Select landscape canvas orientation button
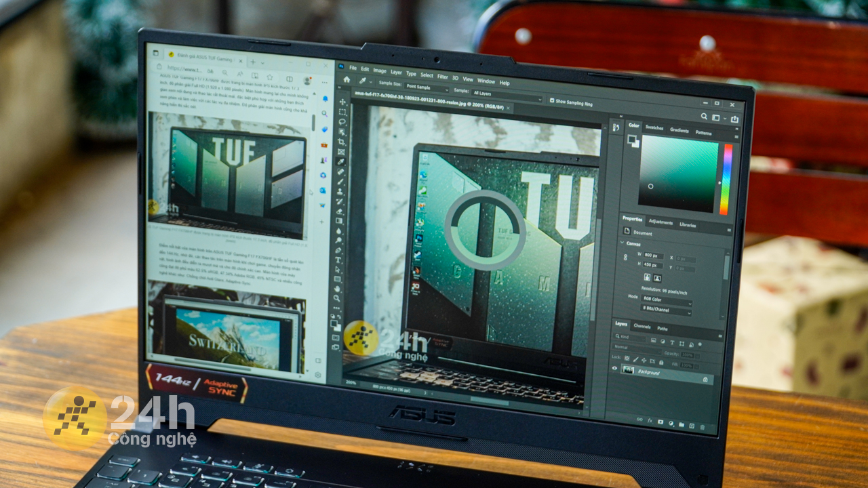The width and height of the screenshot is (868, 488). point(656,278)
